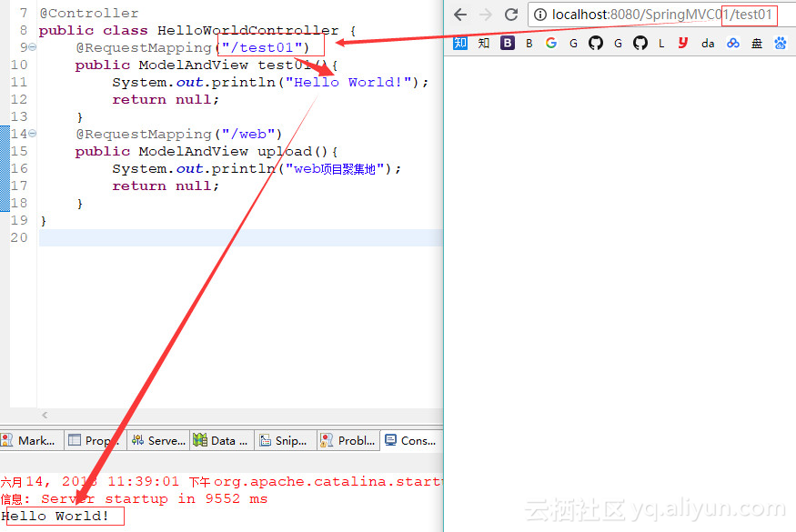Click line number 20 in the gutter
The width and height of the screenshot is (796, 532).
click(x=19, y=237)
